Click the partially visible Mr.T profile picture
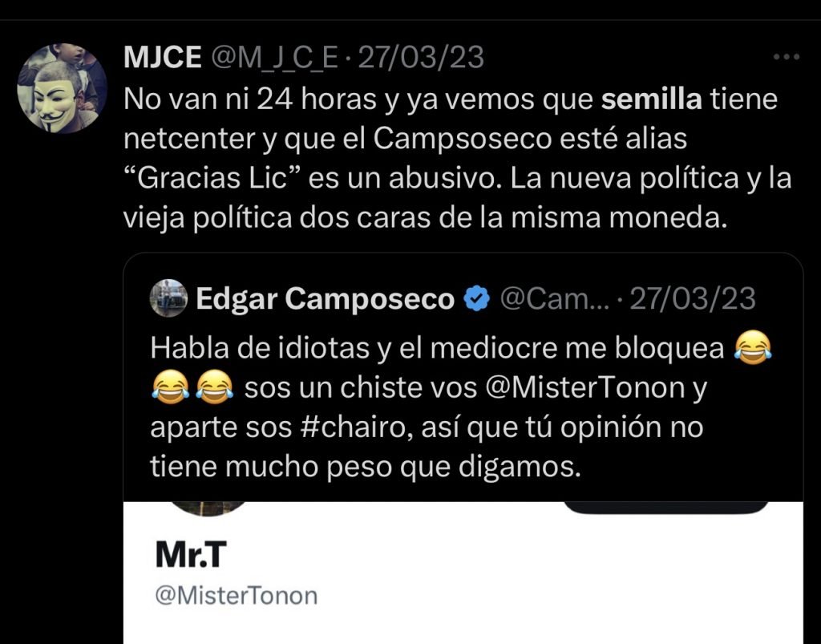Screen dimensions: 821x644 click(209, 508)
